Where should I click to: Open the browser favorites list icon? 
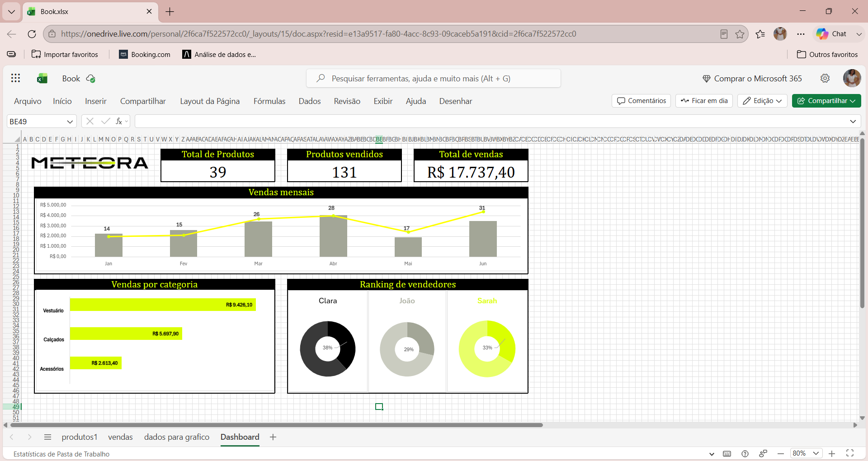pyautogui.click(x=760, y=34)
